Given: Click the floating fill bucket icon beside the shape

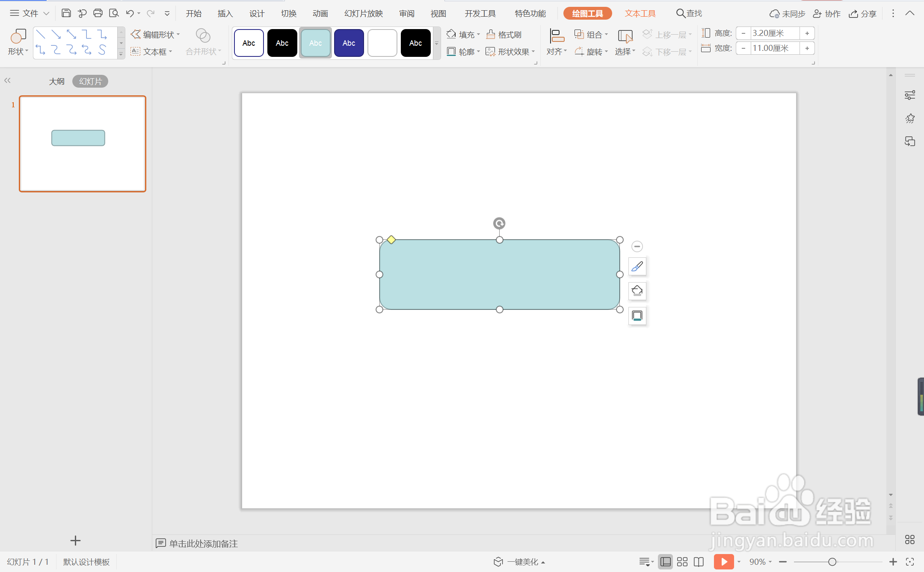Looking at the screenshot, I should (x=637, y=291).
